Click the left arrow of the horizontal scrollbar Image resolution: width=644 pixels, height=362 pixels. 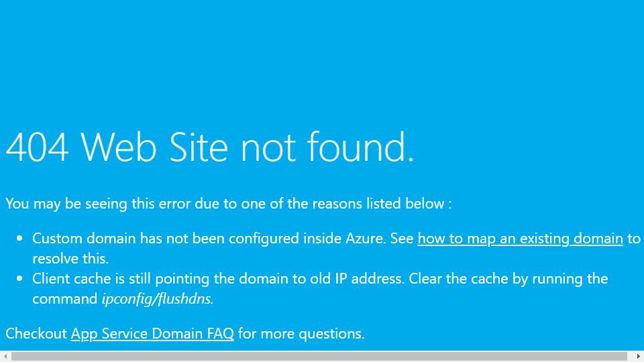(5, 356)
